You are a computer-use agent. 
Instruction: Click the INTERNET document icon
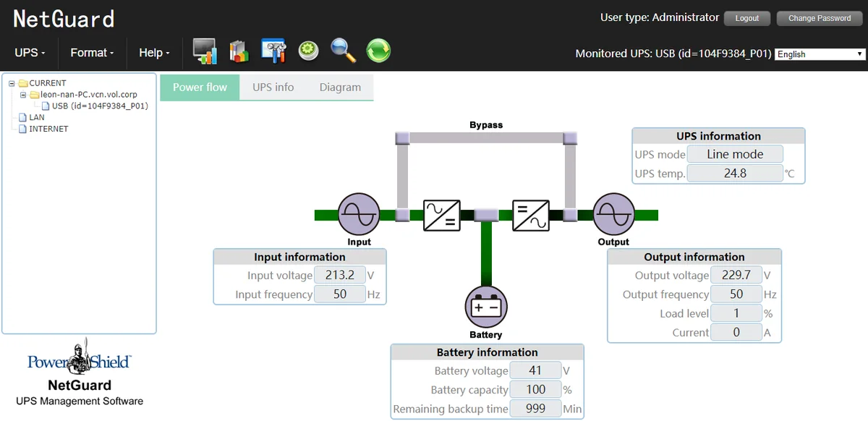[x=22, y=129]
